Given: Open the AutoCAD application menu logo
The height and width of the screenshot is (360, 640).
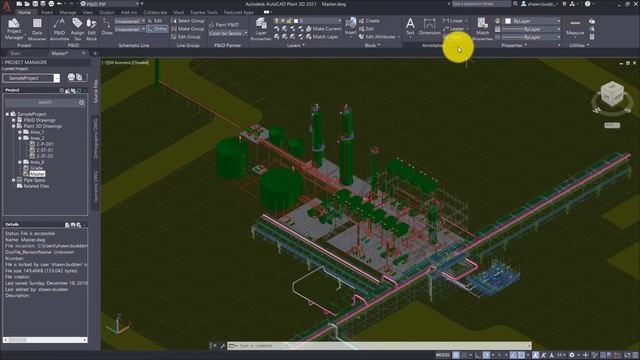Looking at the screenshot, I should pyautogui.click(x=6, y=6).
